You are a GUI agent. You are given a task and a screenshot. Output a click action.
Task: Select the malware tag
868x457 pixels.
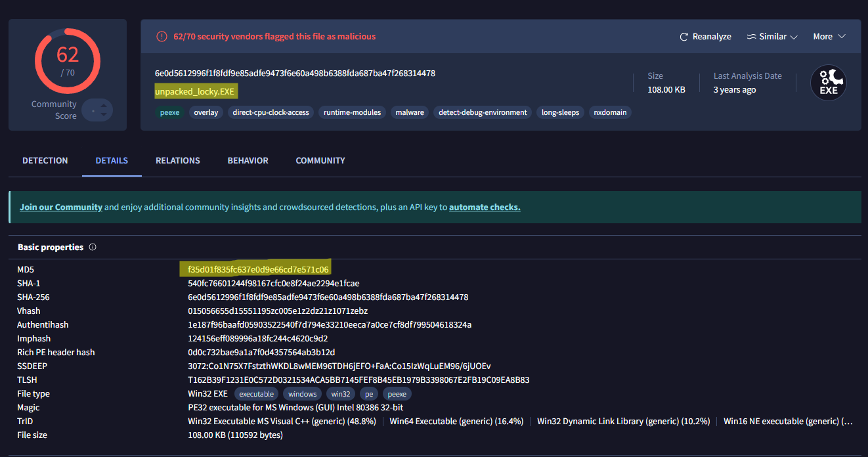[x=410, y=112]
